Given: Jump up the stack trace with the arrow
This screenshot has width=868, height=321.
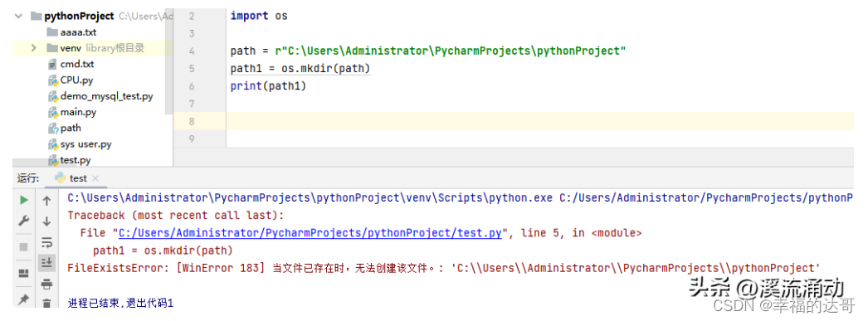Looking at the screenshot, I should click(x=46, y=201).
